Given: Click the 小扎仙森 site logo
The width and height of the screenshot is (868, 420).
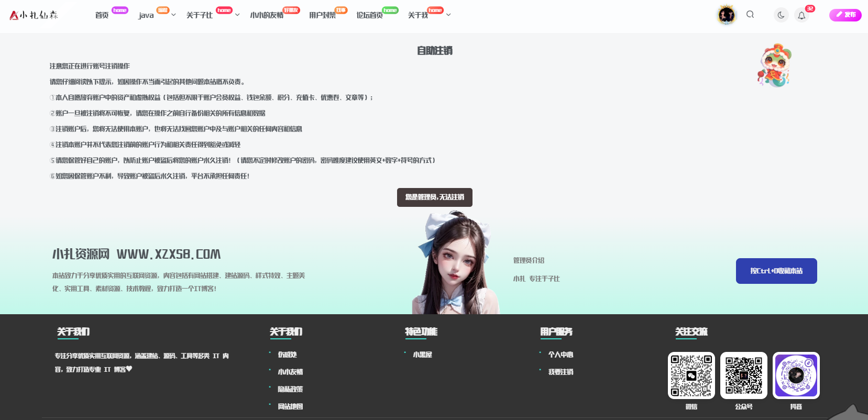Looking at the screenshot, I should pos(34,15).
